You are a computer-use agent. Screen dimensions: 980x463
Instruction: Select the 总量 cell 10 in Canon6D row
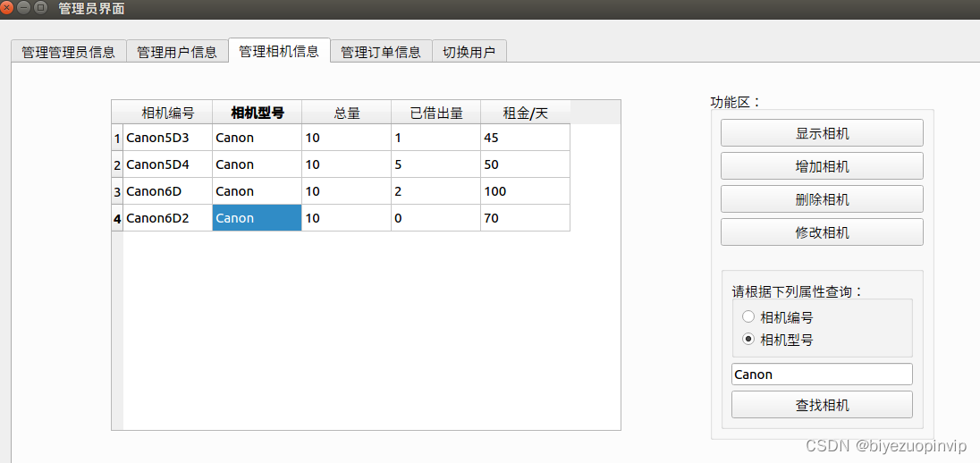346,191
